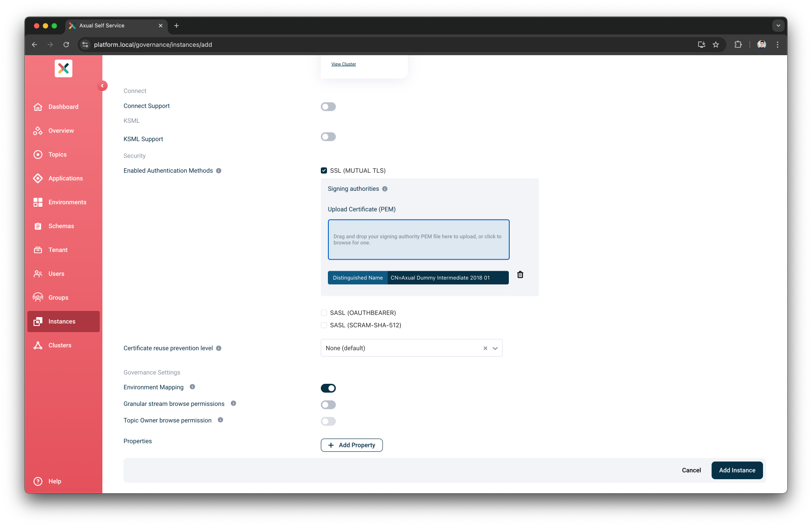Expand dropdown using the chevron arrow

[x=495, y=348]
